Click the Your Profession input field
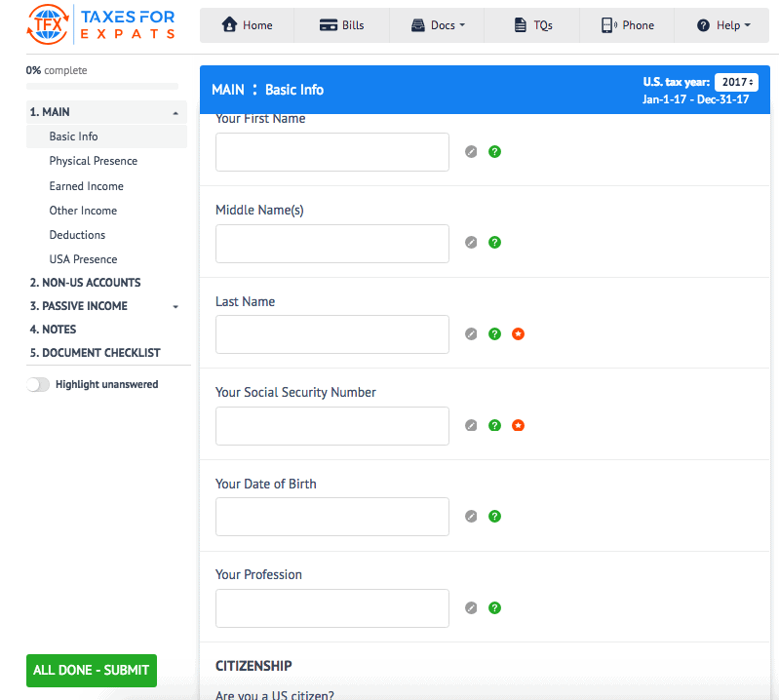Viewport: 779px width, 700px height. pyautogui.click(x=332, y=608)
